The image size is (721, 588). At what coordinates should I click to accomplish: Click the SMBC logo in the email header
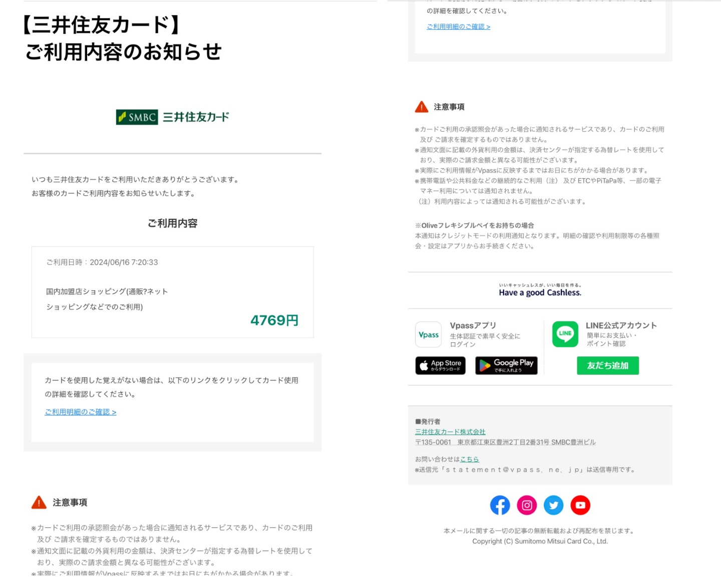pos(172,117)
